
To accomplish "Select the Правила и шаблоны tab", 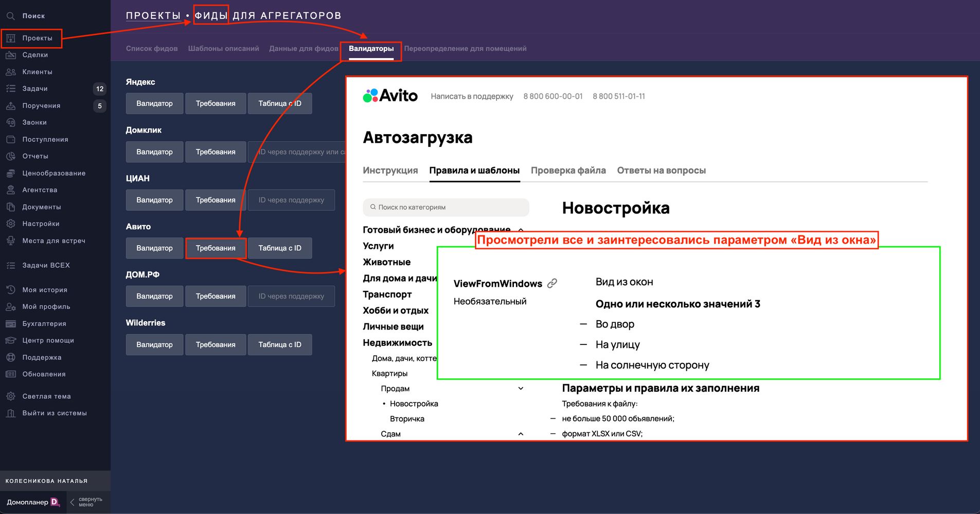I will tap(474, 170).
